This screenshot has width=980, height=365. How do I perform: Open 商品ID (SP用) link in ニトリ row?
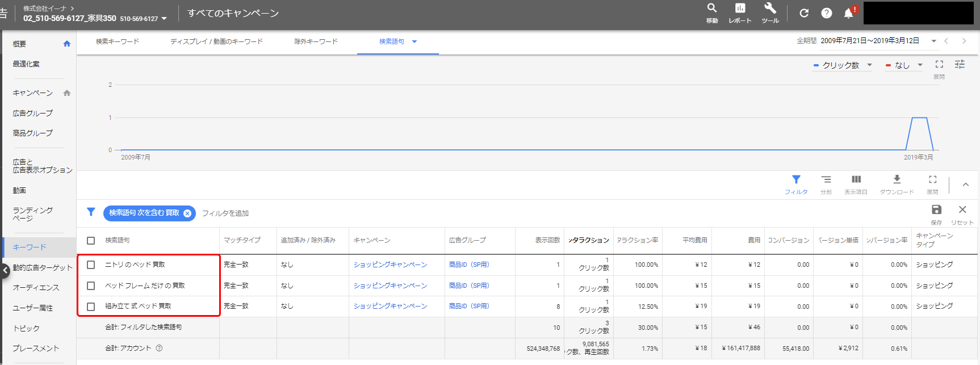pyautogui.click(x=469, y=265)
